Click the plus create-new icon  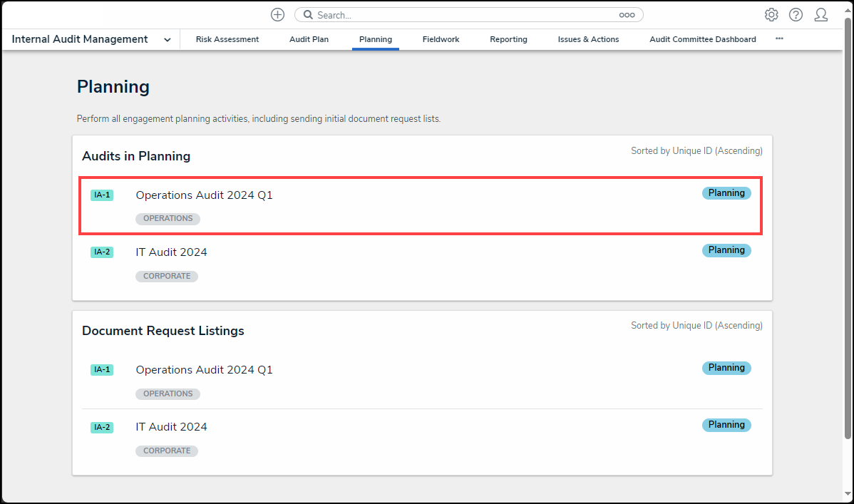click(x=277, y=15)
